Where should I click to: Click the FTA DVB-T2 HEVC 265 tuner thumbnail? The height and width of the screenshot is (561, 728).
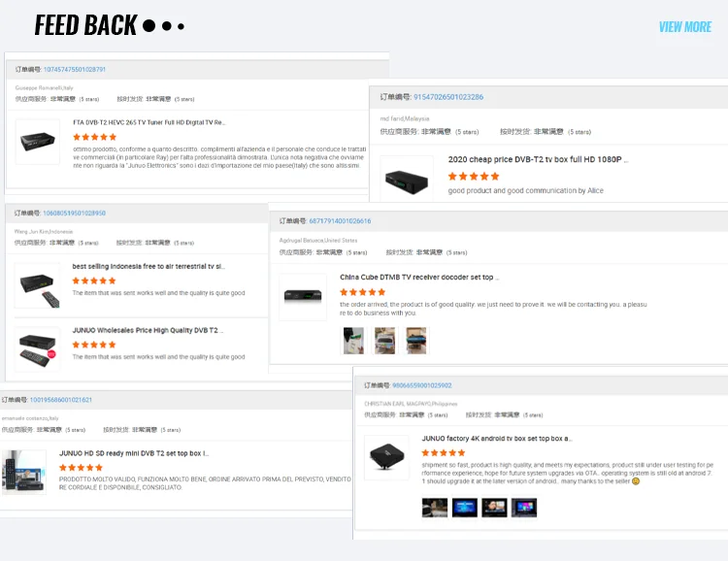[x=38, y=141]
